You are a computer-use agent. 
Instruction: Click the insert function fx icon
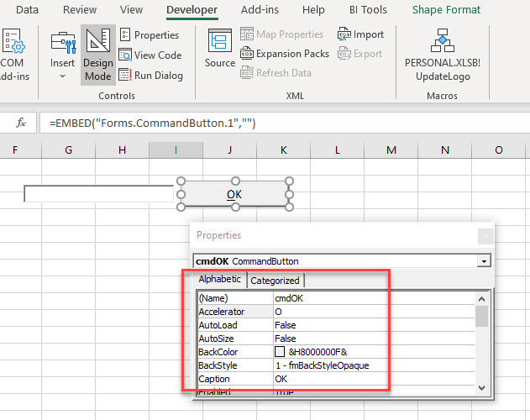(x=20, y=123)
